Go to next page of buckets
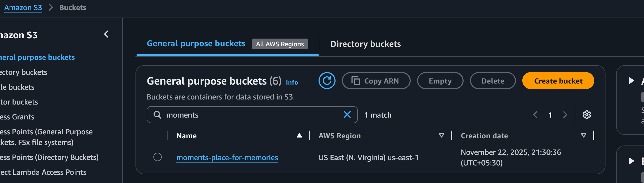This screenshot has height=183, width=644. pos(565,115)
